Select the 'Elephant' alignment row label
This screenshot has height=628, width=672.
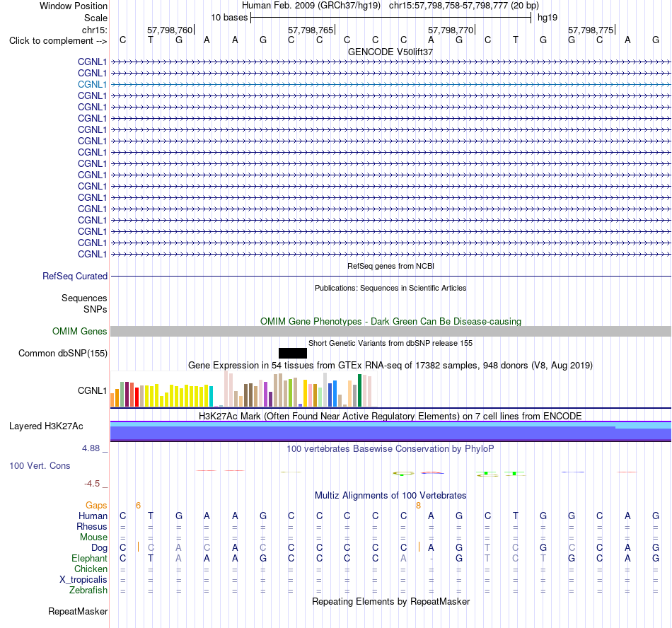90,558
